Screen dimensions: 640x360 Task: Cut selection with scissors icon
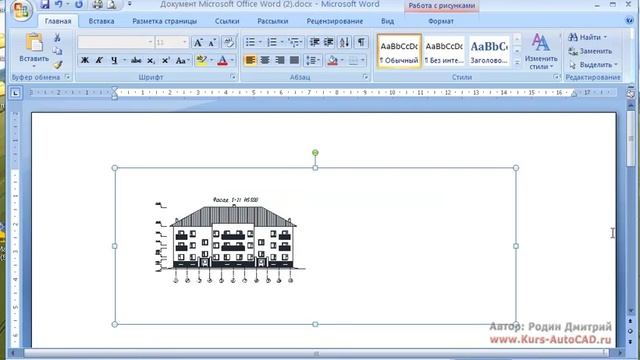coord(58,38)
